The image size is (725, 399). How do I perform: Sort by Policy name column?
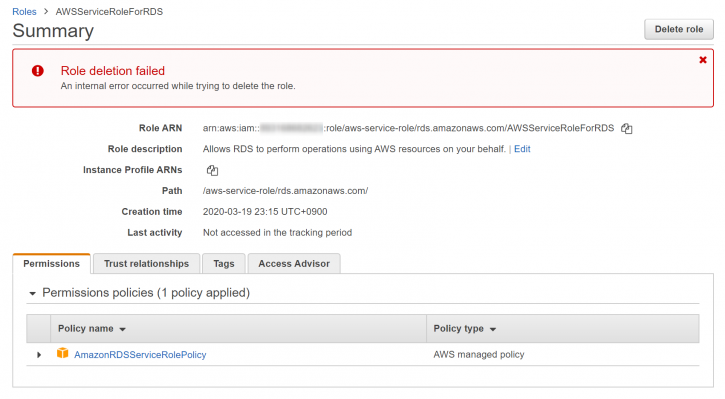92,329
